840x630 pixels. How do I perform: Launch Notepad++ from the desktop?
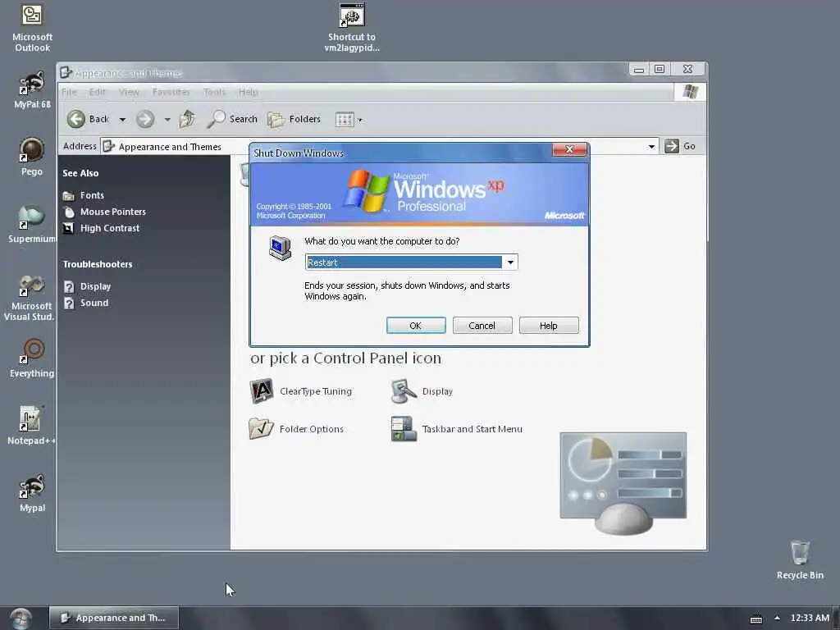tap(31, 426)
